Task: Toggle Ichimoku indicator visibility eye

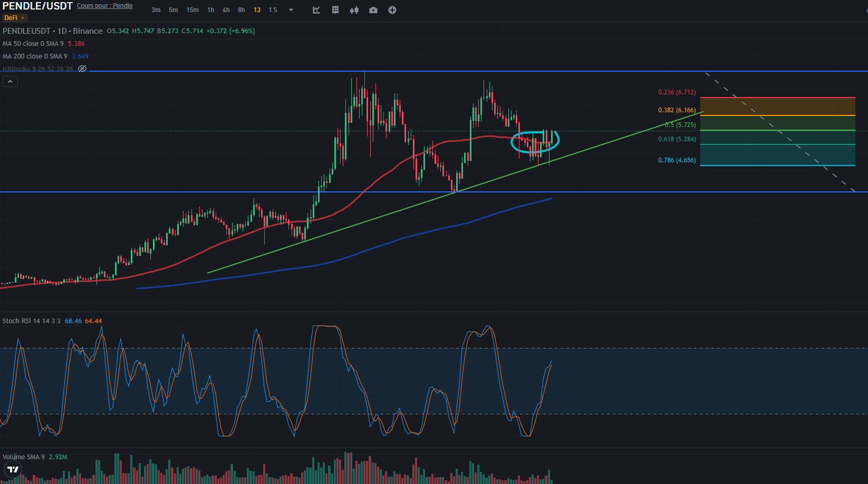Action: tap(82, 69)
